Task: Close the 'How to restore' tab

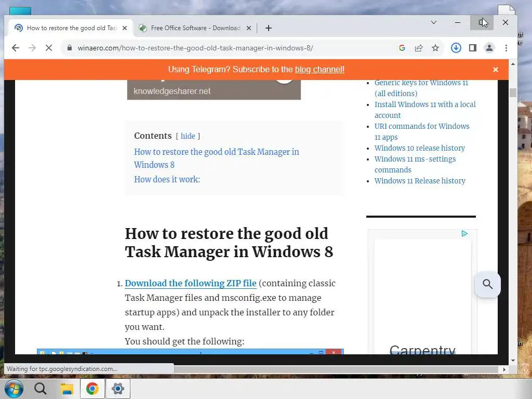Action: 125,28
